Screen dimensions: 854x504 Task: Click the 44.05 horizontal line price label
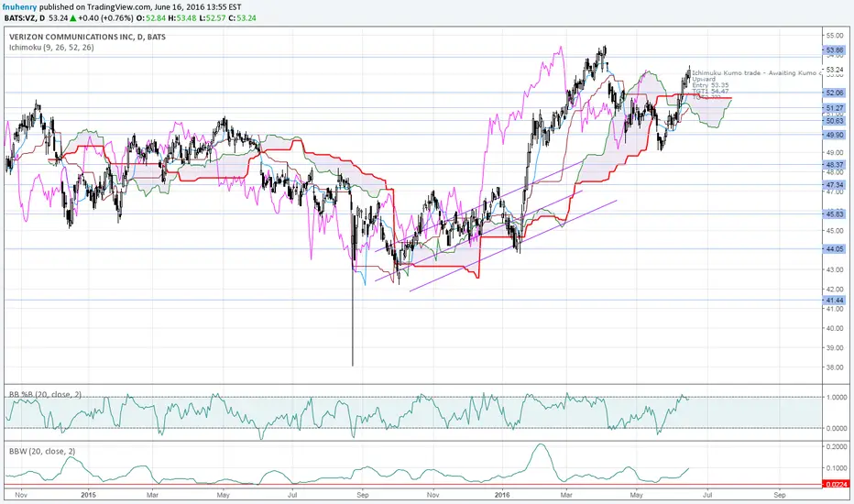pos(835,249)
